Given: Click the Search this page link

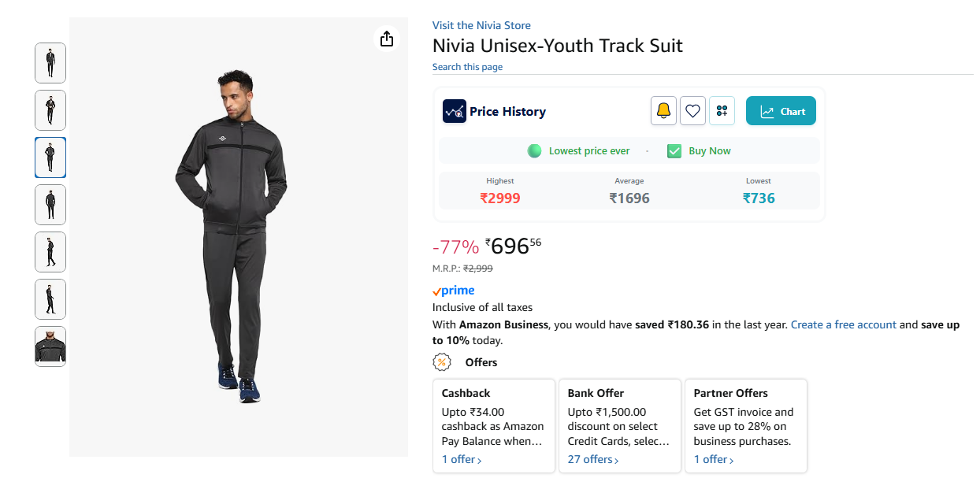Looking at the screenshot, I should coord(467,67).
